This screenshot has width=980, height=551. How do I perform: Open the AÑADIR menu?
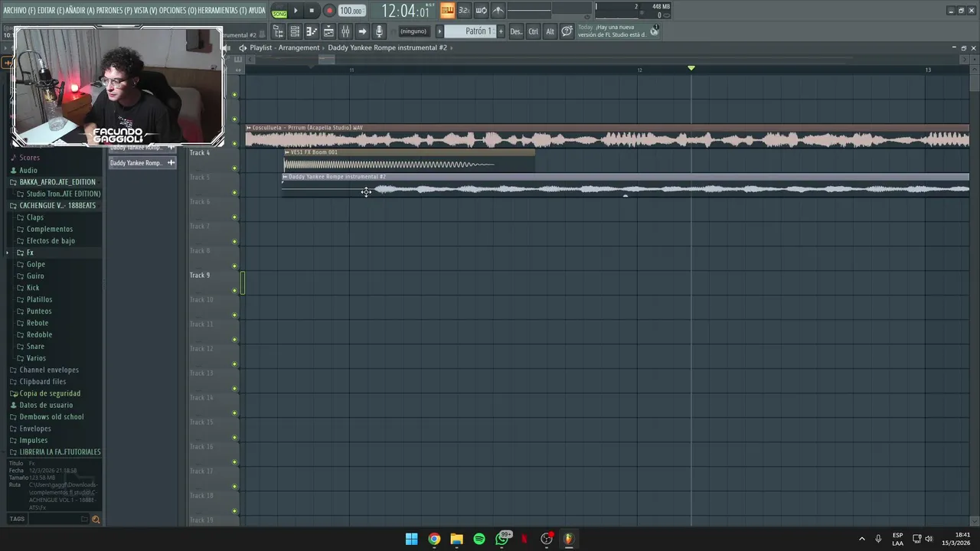click(80, 10)
